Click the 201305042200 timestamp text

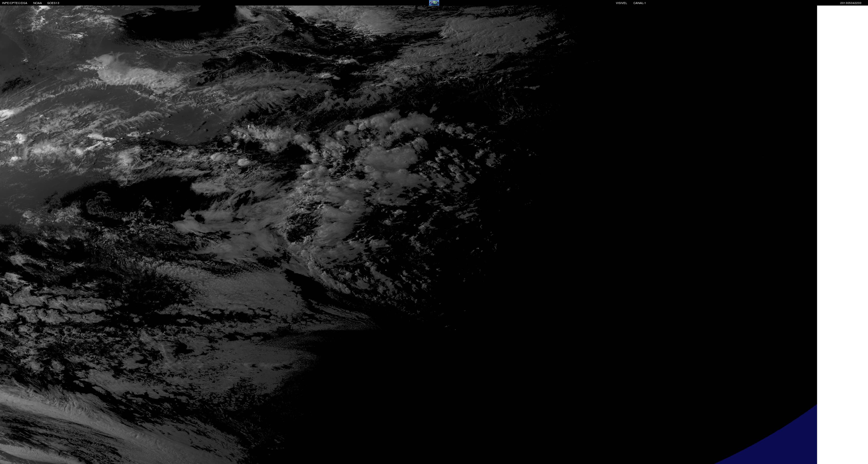(x=850, y=3)
